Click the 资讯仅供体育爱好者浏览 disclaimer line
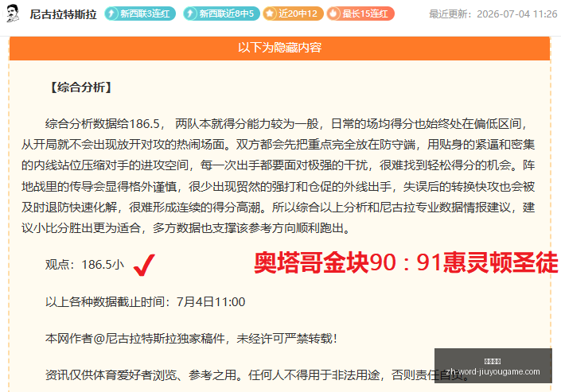The height and width of the screenshot is (392, 561). [257, 375]
